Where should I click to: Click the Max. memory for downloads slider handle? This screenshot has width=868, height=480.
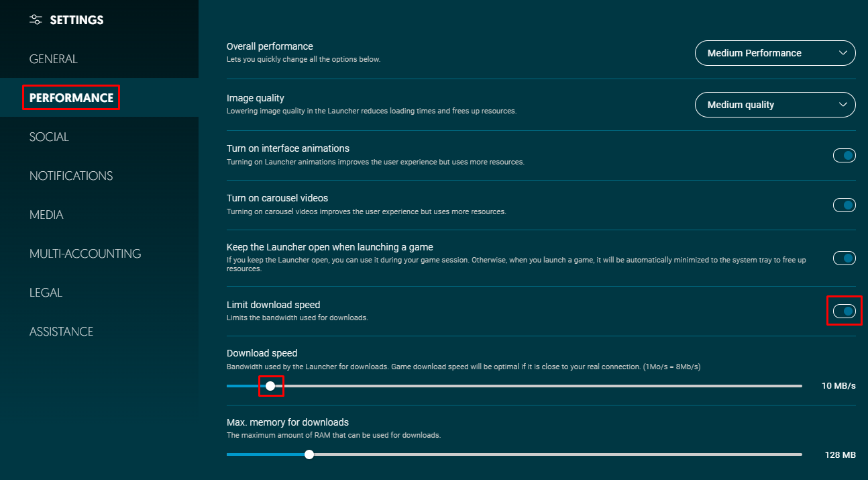(x=309, y=454)
